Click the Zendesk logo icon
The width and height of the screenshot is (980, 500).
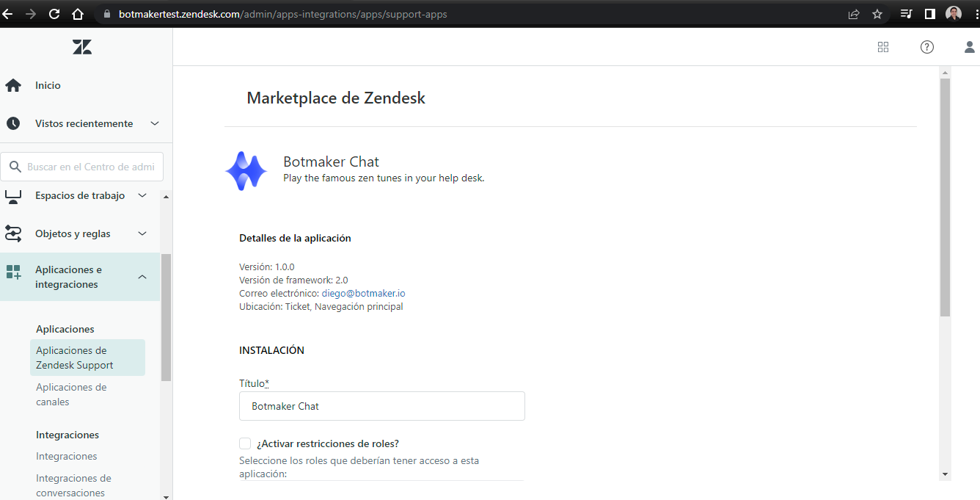click(x=82, y=47)
